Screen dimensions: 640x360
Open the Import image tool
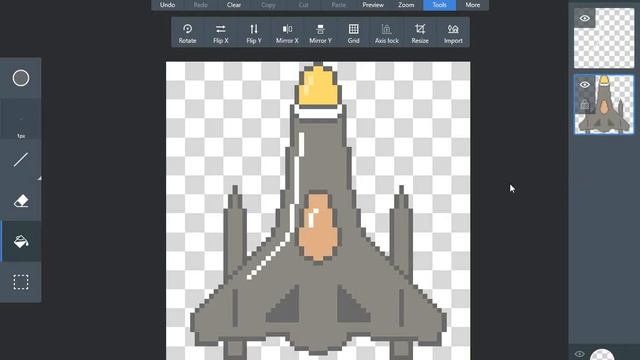pyautogui.click(x=453, y=33)
